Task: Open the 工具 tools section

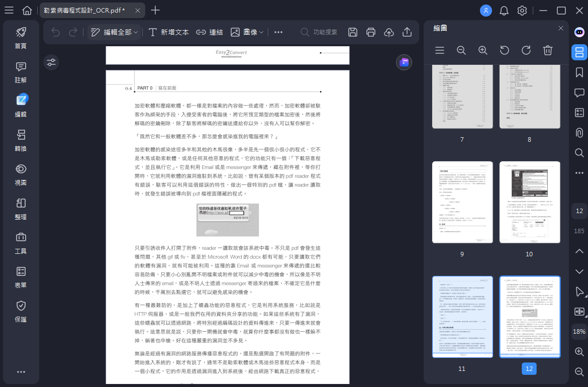Action: [x=21, y=243]
